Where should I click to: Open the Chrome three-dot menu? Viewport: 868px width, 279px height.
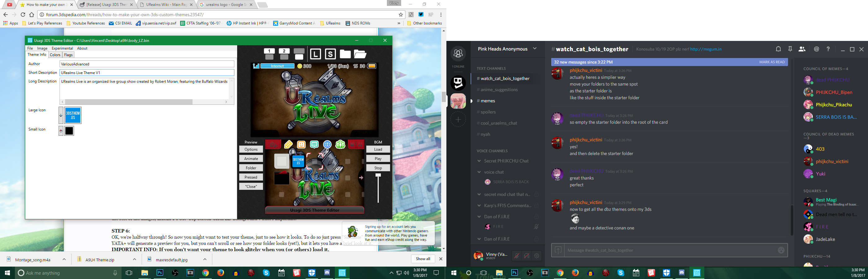(441, 15)
